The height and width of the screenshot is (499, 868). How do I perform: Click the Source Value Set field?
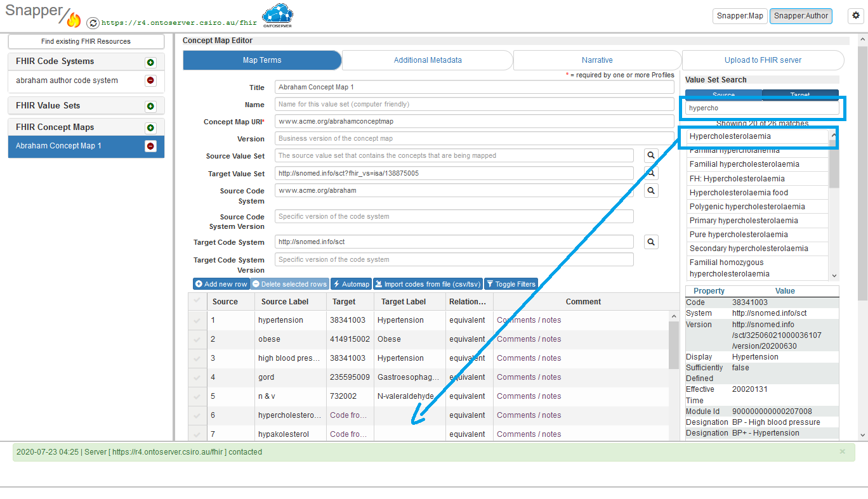[x=454, y=155]
